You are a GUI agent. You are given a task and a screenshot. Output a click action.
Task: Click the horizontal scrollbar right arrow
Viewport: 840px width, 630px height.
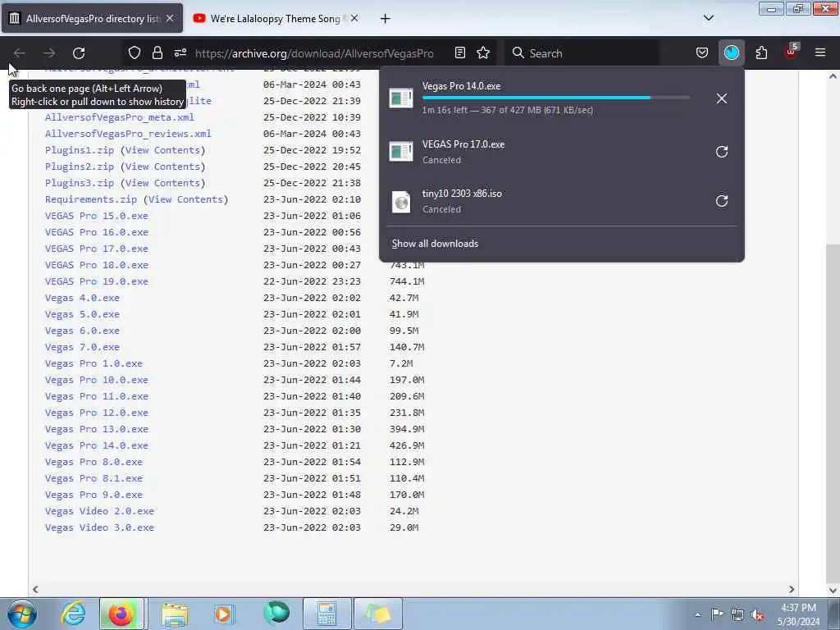pos(792,589)
